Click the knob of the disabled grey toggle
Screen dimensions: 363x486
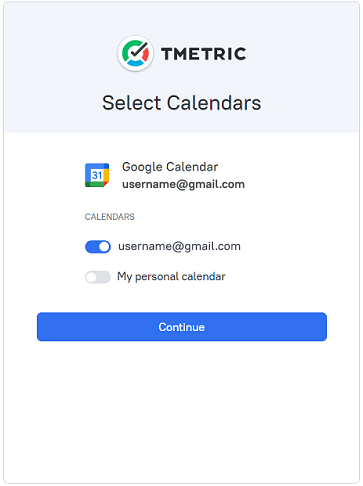[91, 277]
